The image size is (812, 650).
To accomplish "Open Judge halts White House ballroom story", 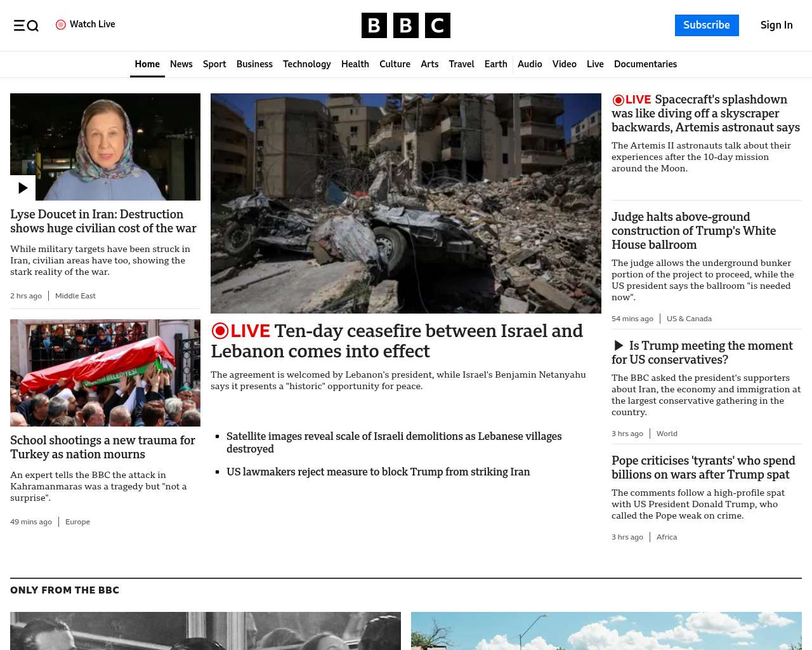I will coord(694,231).
